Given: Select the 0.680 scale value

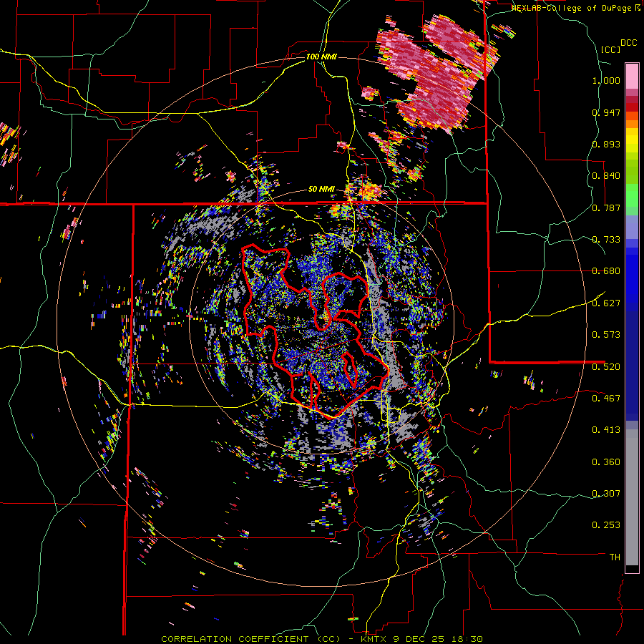Looking at the screenshot, I should pyautogui.click(x=606, y=271).
